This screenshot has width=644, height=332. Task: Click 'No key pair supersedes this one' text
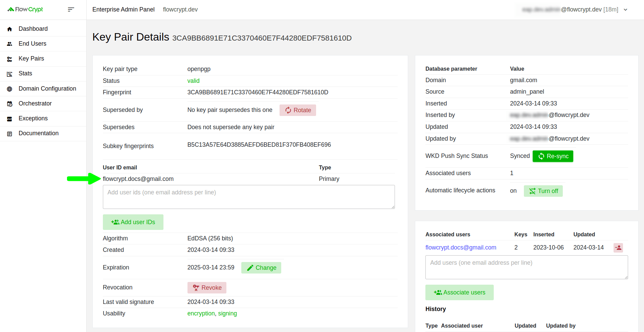pyautogui.click(x=230, y=110)
